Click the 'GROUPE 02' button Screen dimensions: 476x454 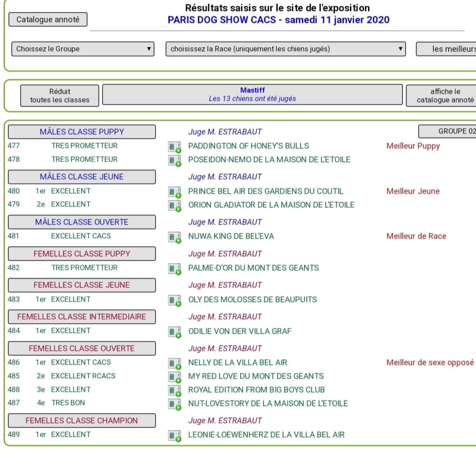447,131
